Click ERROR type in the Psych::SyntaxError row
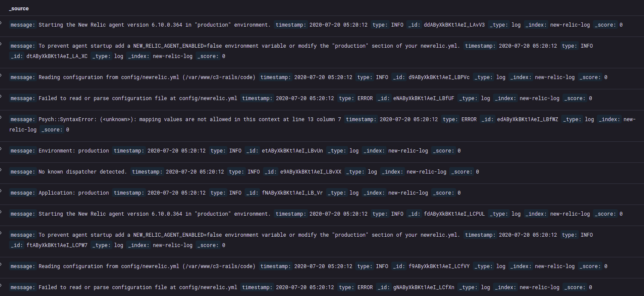 click(469, 119)
